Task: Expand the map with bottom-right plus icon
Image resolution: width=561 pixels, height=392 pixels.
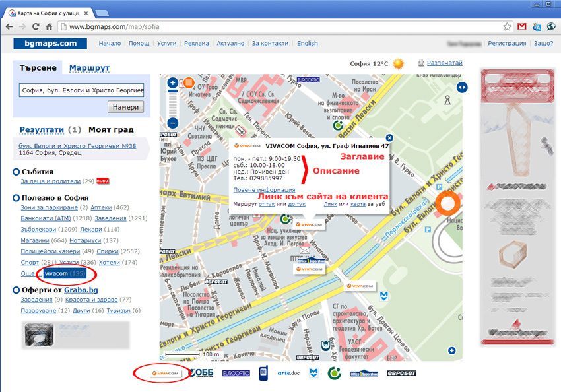Action: (450, 350)
